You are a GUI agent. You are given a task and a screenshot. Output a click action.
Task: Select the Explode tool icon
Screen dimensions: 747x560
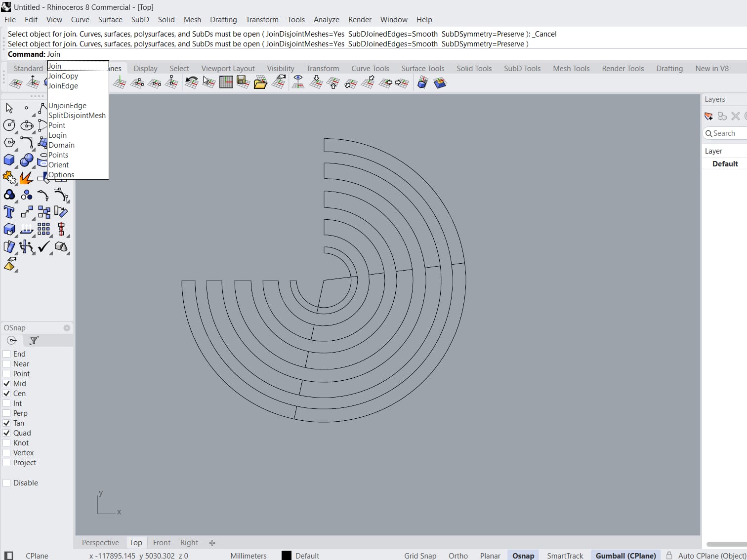pos(26,178)
